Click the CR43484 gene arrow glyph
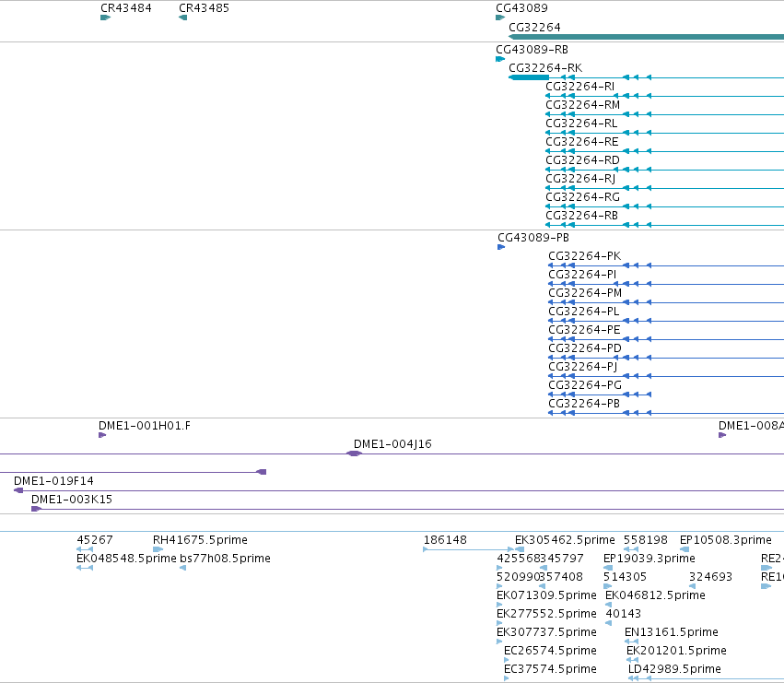This screenshot has height=683, width=784. pos(105,18)
